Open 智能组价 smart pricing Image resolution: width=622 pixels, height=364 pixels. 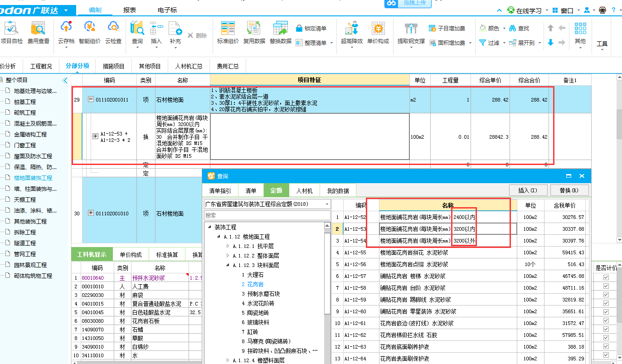(90, 33)
